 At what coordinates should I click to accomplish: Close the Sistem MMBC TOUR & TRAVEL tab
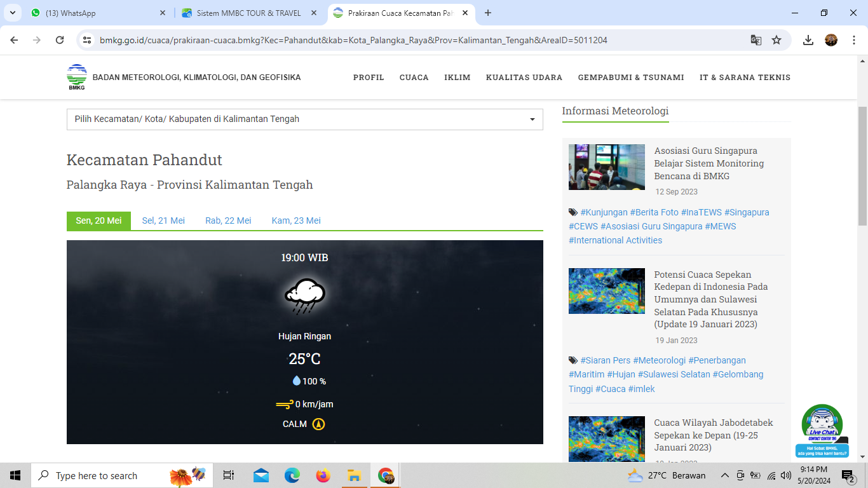pos(314,13)
